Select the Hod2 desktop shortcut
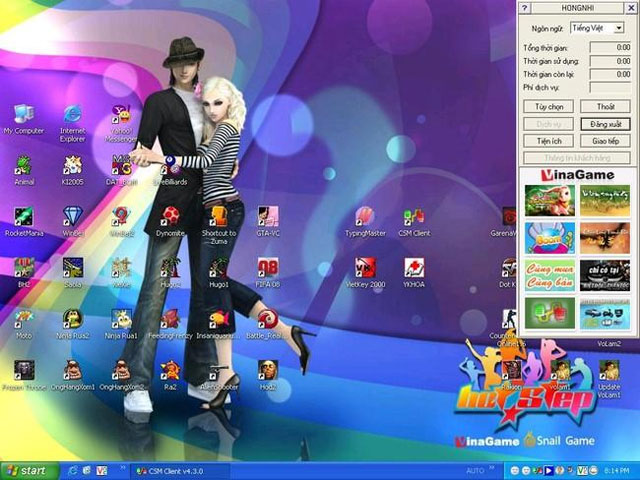This screenshot has width=640, height=480. click(268, 376)
